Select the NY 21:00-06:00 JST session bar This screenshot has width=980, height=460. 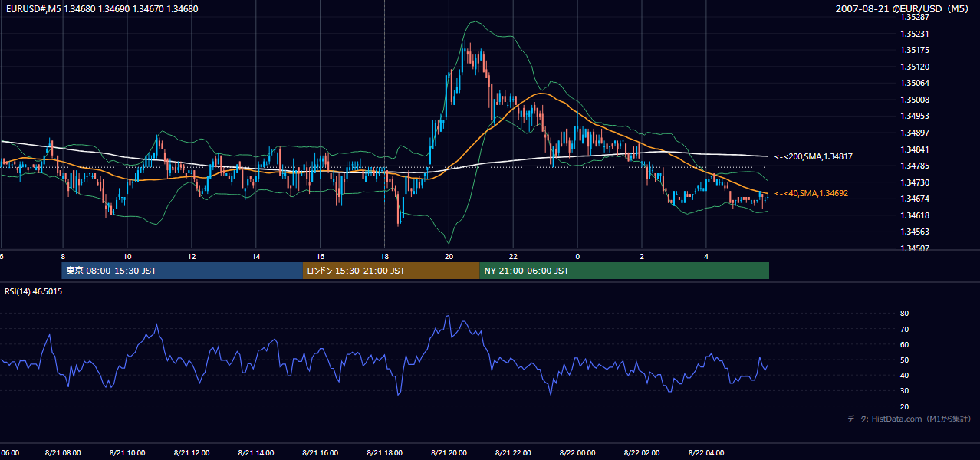tap(624, 271)
